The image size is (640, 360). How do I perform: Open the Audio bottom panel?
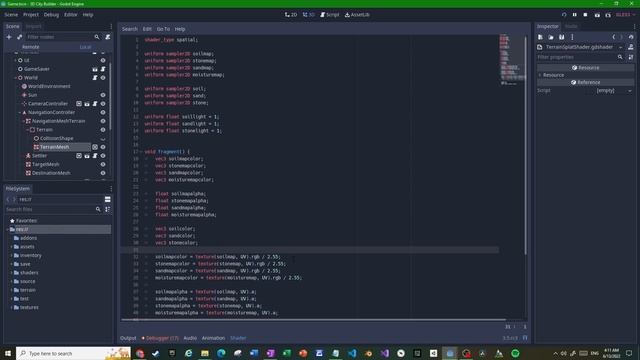[x=190, y=338]
